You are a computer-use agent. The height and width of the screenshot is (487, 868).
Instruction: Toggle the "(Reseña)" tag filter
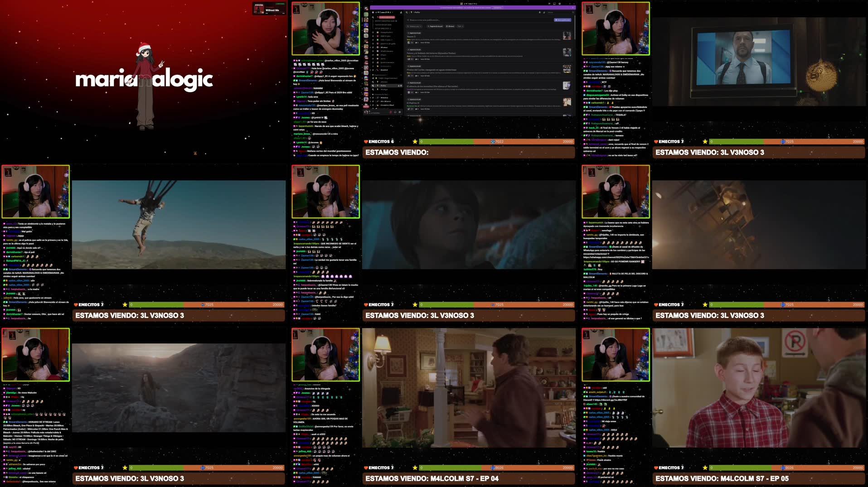[451, 26]
